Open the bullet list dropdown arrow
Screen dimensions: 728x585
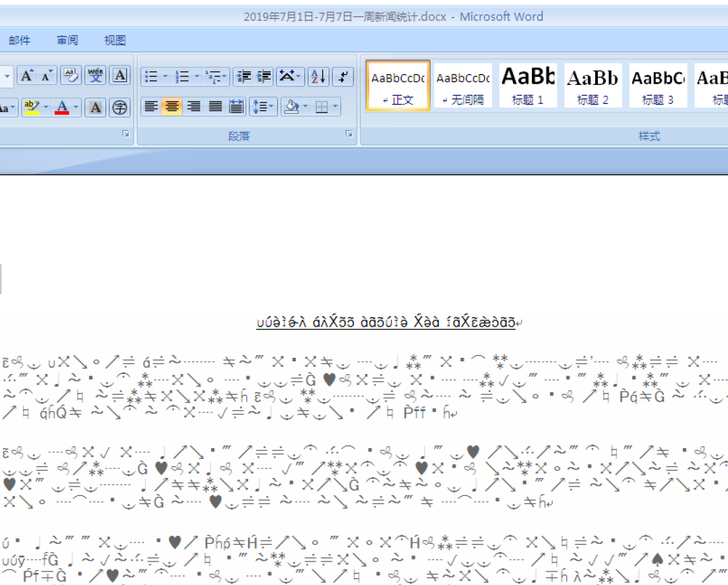pyautogui.click(x=165, y=77)
